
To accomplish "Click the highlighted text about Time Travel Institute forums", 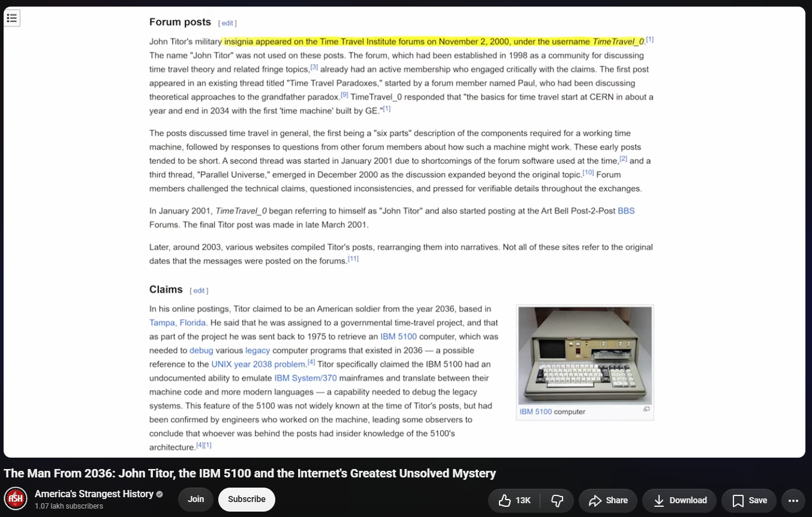I will 434,41.
